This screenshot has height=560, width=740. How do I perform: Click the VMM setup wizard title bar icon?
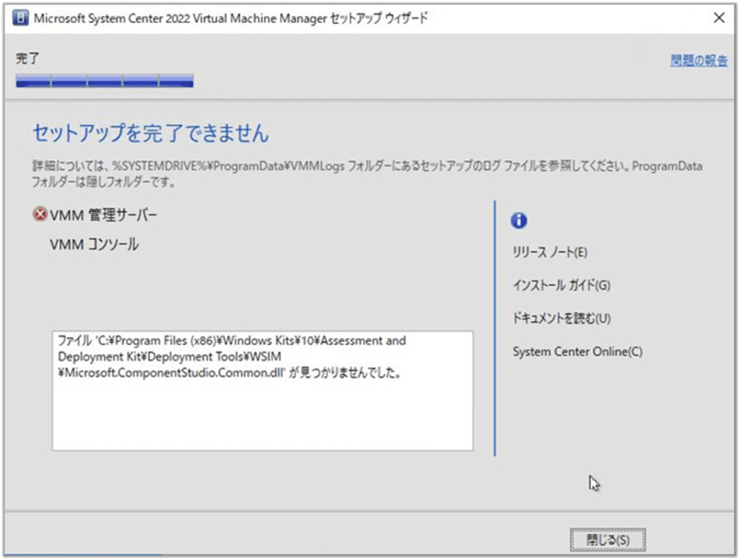[x=20, y=18]
